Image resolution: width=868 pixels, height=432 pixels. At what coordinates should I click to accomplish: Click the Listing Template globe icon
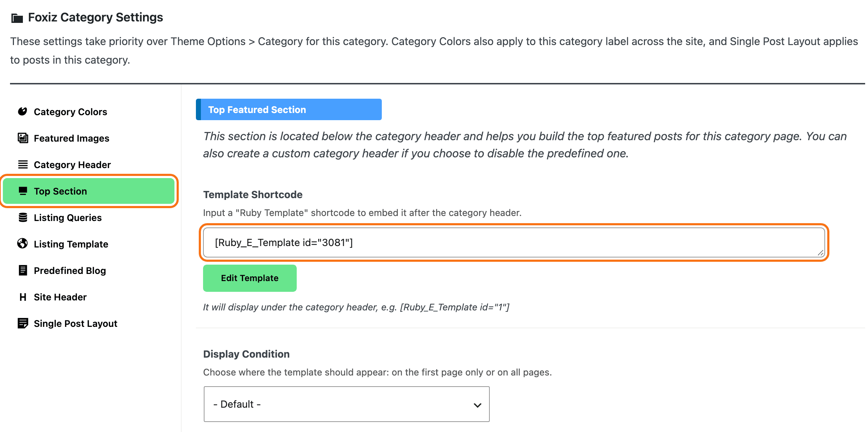coord(23,244)
